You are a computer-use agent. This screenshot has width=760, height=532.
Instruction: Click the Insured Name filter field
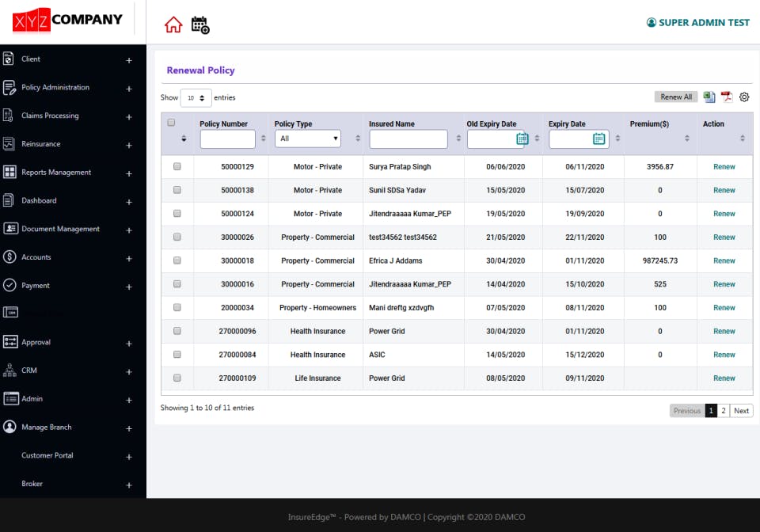(408, 139)
